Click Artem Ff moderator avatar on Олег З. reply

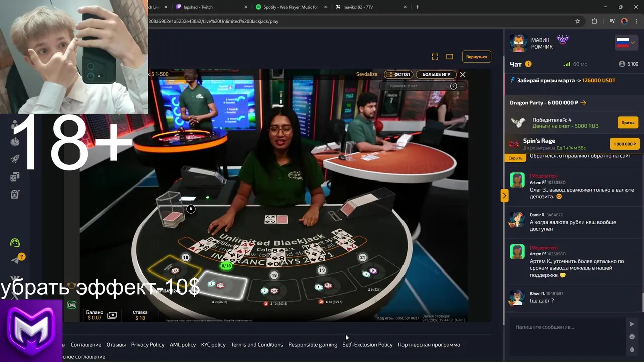(517, 180)
